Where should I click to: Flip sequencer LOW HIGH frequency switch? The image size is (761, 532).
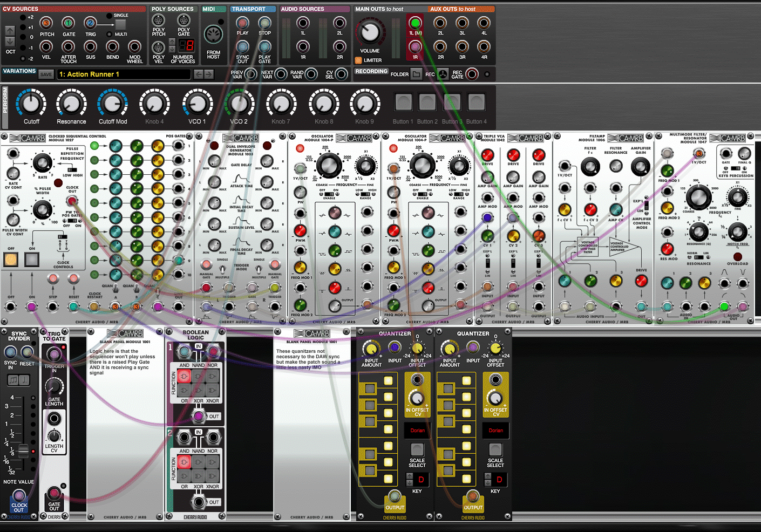point(72,169)
